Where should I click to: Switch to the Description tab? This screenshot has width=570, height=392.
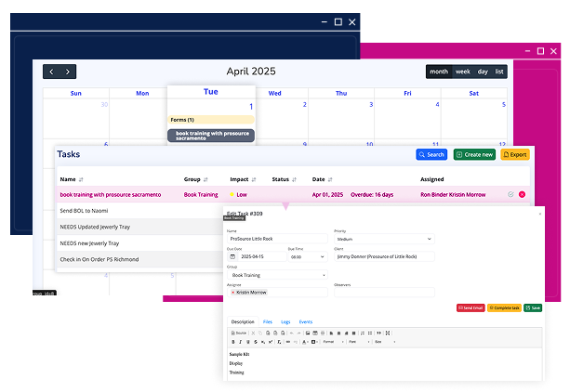[x=243, y=322]
